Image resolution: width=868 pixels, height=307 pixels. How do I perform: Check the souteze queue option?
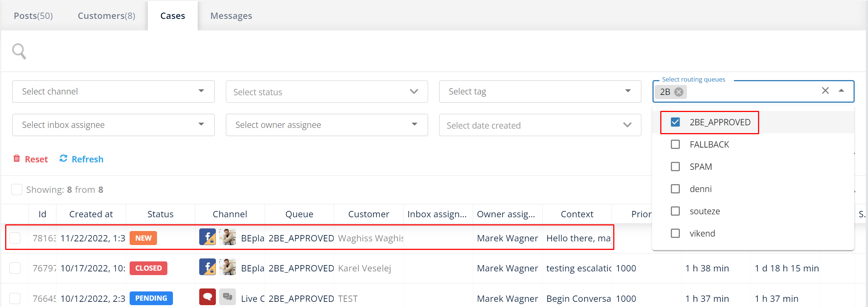[x=675, y=211]
